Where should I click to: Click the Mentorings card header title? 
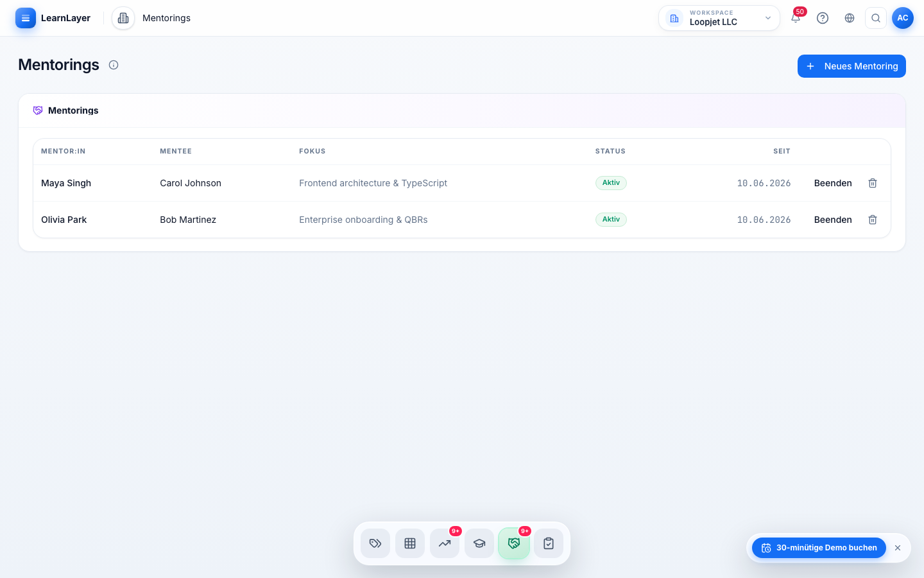[x=73, y=110]
